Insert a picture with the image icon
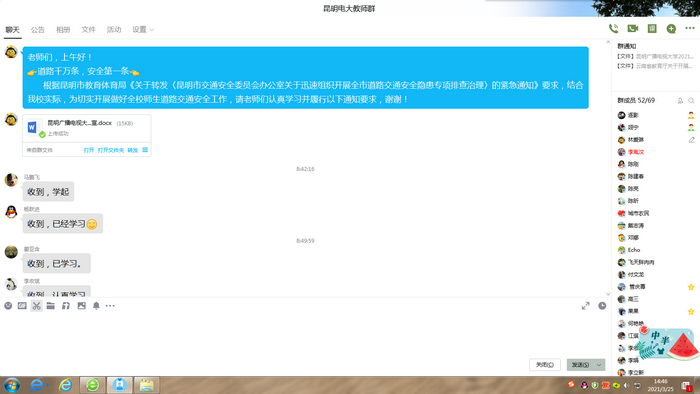The width and height of the screenshot is (700, 394). pos(81,306)
